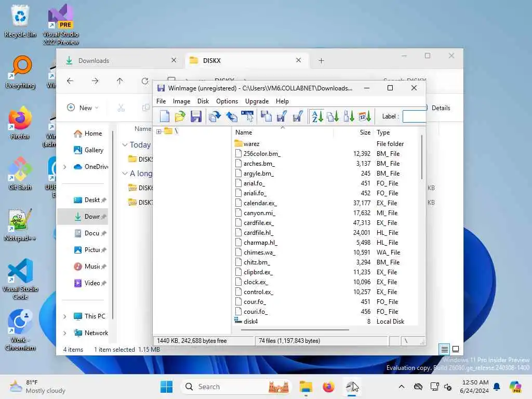
Task: Toggle the sort by name A-Z icon
Action: (317, 116)
